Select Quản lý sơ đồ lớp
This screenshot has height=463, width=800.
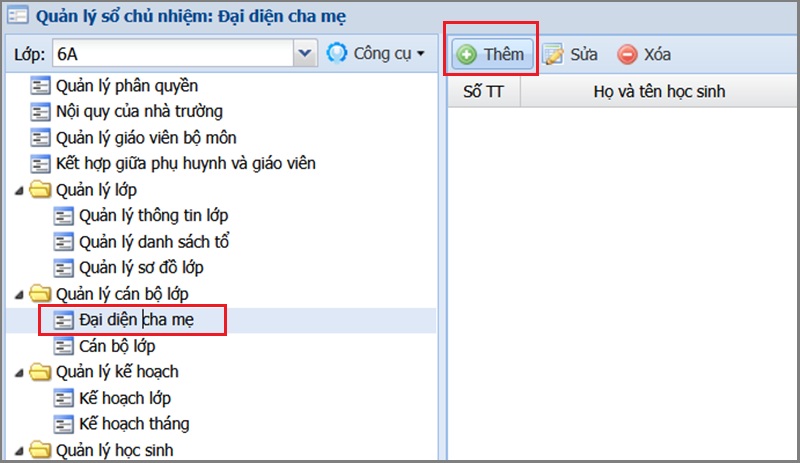tap(141, 267)
